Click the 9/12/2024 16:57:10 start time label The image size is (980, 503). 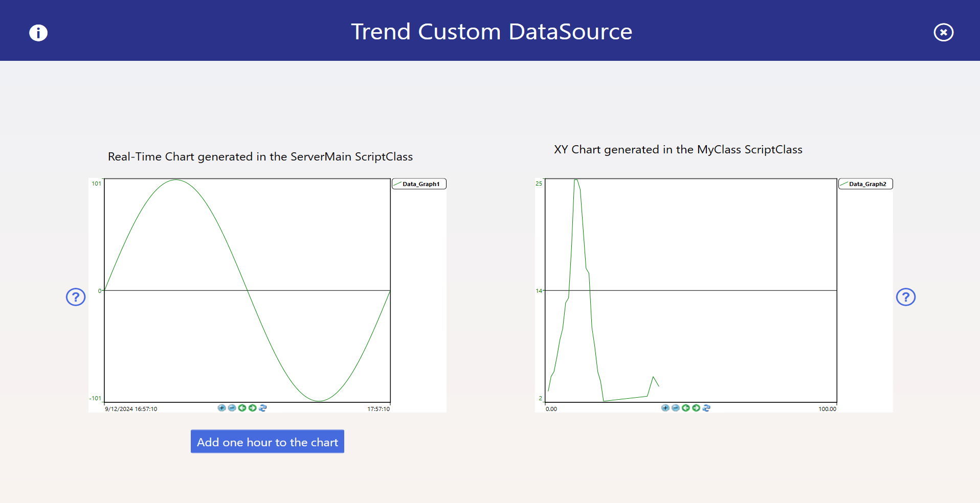131,409
